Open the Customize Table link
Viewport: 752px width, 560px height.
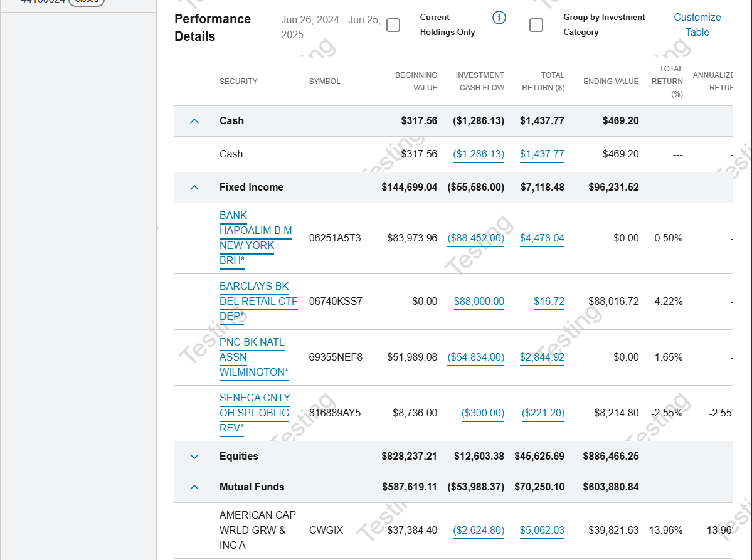tap(697, 25)
